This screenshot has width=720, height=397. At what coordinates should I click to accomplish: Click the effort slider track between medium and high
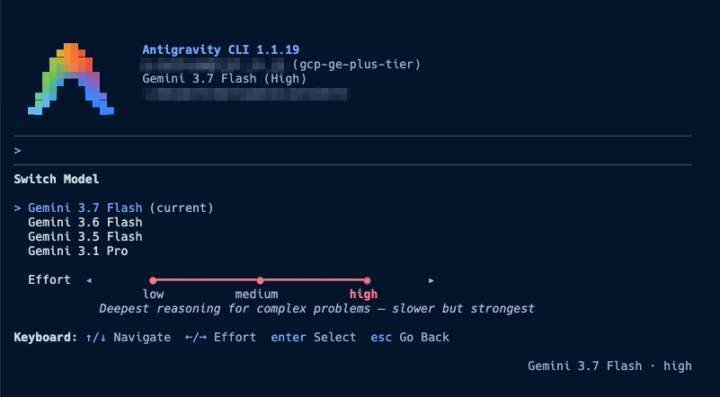click(x=313, y=280)
